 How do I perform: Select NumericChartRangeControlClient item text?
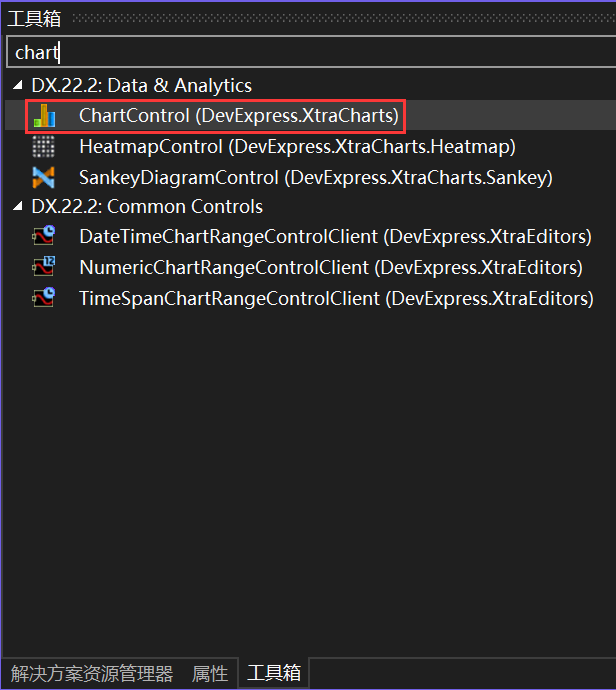tap(331, 267)
